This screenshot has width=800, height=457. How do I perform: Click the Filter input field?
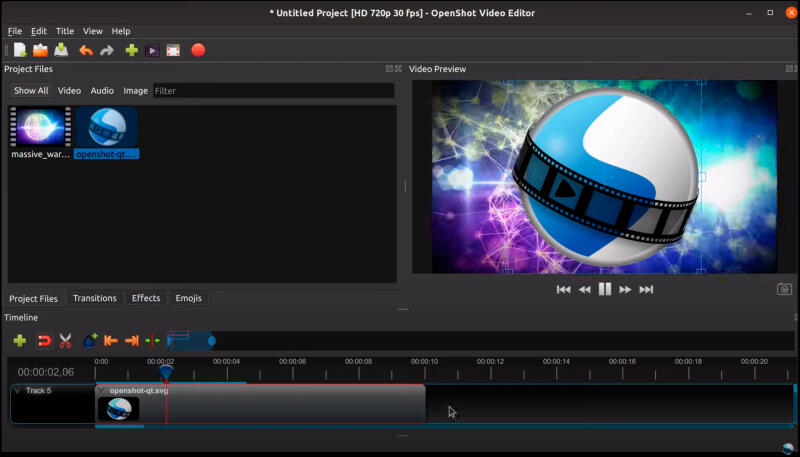(273, 91)
